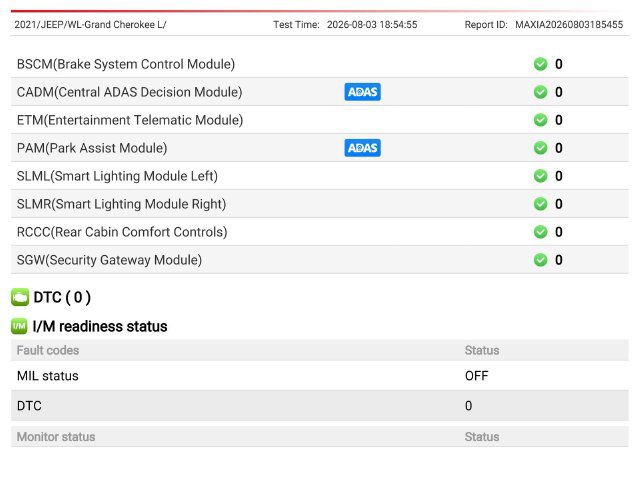Viewport: 640px width, 480px height.
Task: Click green check icon for RCCC module
Action: (x=540, y=232)
